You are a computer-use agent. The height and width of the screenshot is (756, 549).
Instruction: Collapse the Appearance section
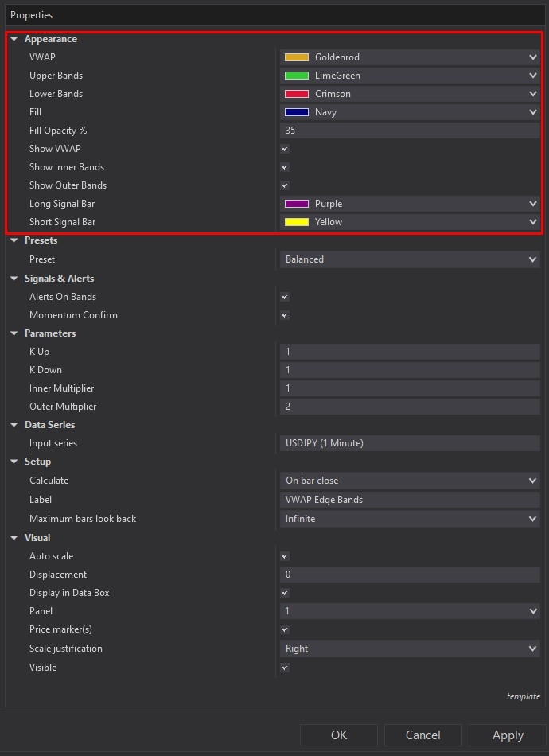14,38
